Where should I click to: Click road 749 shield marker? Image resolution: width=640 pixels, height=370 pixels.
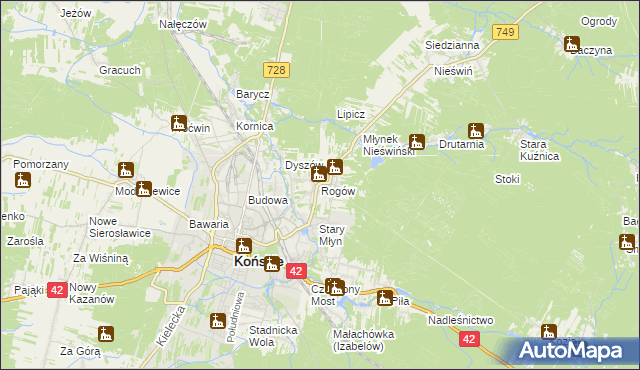505,32
